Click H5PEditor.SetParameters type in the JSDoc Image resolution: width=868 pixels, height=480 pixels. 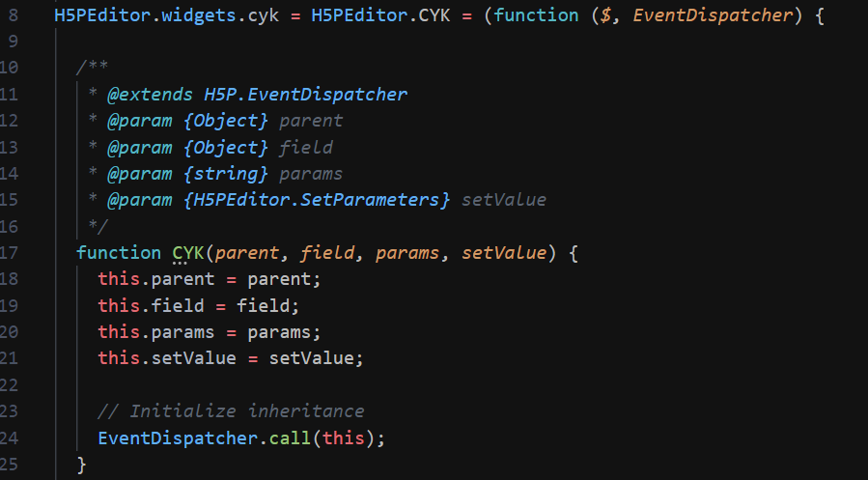(316, 200)
